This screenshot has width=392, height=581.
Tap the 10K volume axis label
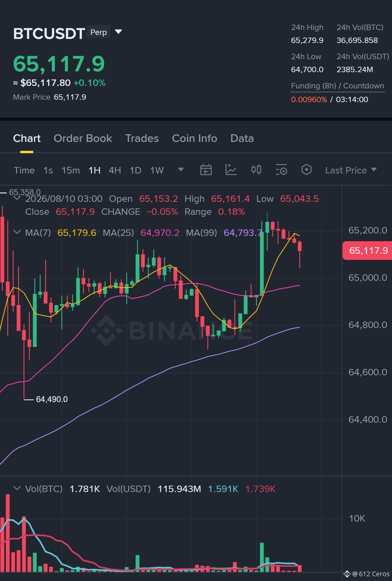point(357,518)
